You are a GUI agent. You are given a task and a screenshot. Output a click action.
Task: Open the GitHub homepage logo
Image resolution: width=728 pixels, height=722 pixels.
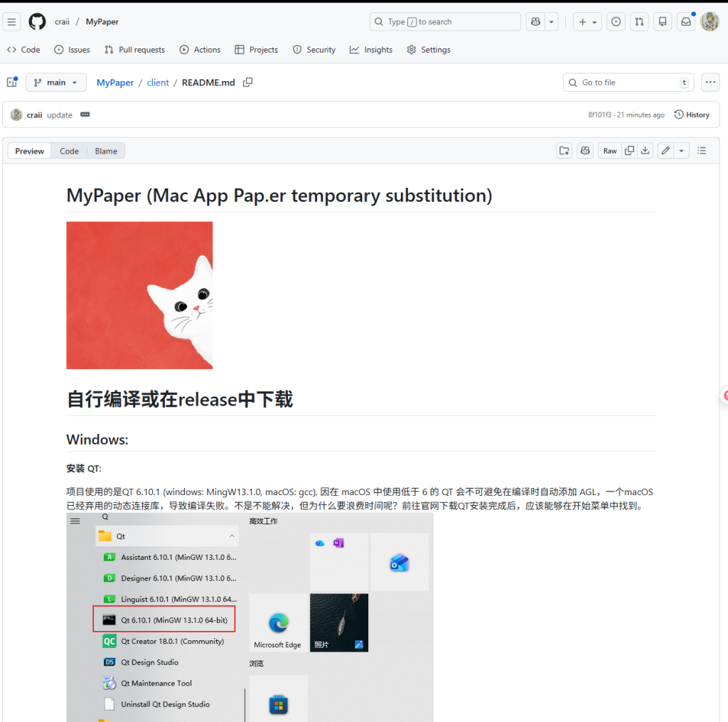37,22
